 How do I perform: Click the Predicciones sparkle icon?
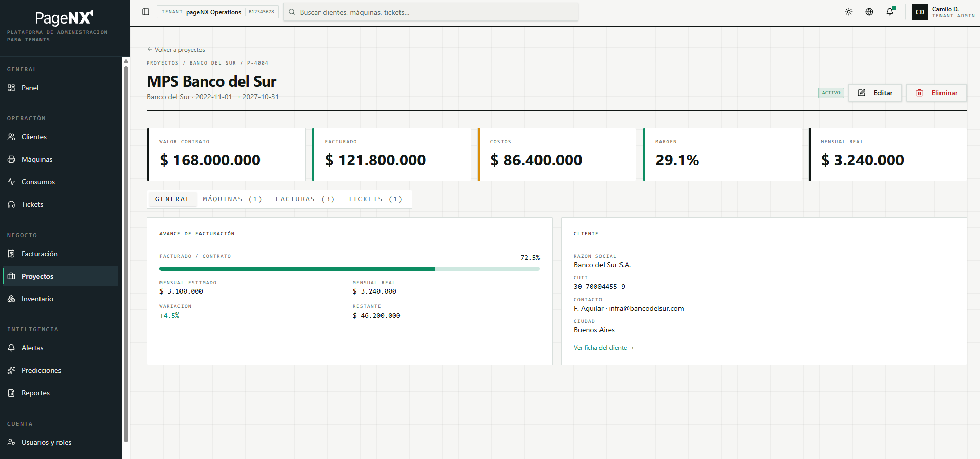(11, 370)
